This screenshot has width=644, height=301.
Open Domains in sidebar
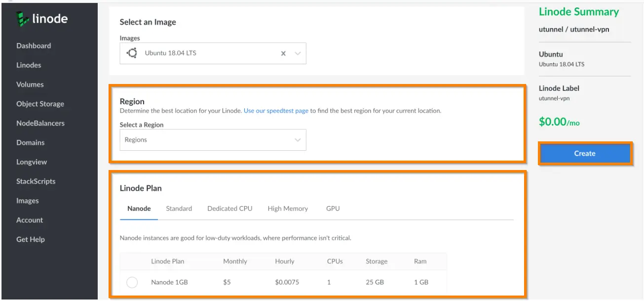(x=30, y=142)
